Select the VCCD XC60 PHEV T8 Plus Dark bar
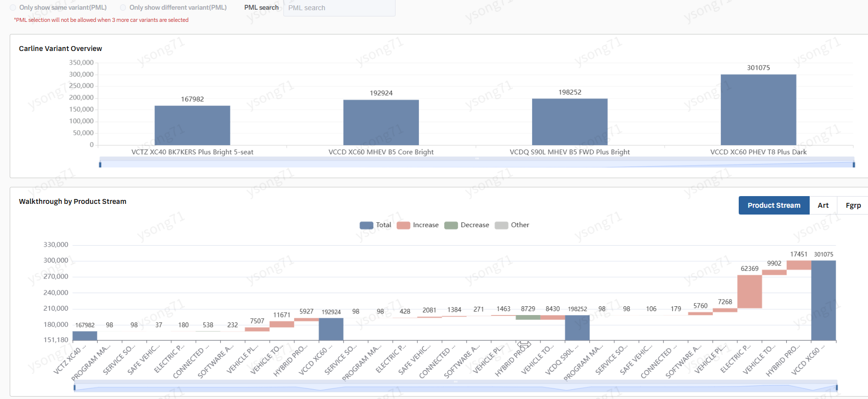Image resolution: width=868 pixels, height=399 pixels. pyautogui.click(x=758, y=110)
